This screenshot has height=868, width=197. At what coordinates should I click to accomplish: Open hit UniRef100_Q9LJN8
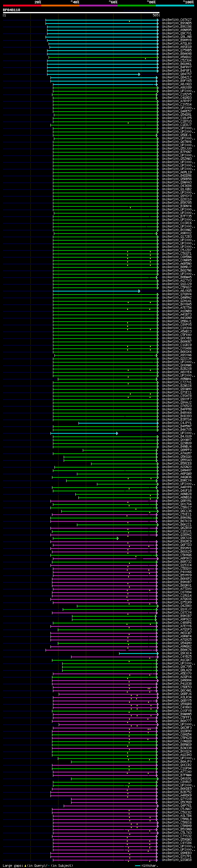176,37
